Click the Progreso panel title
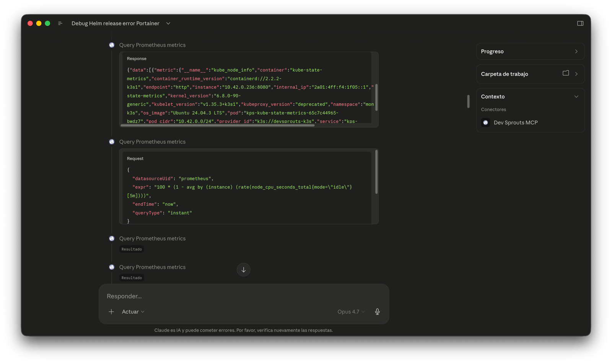 492,51
